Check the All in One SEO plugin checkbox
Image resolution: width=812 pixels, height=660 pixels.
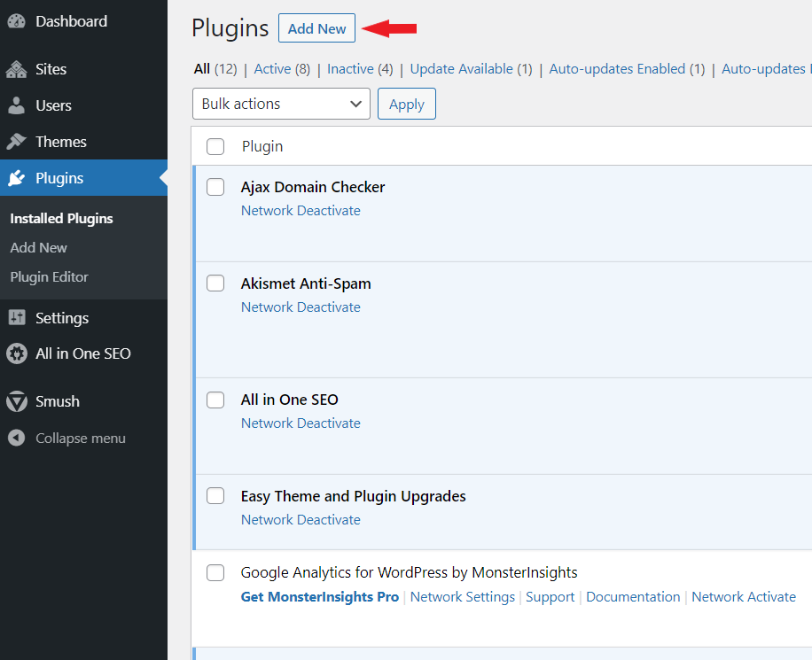[215, 400]
